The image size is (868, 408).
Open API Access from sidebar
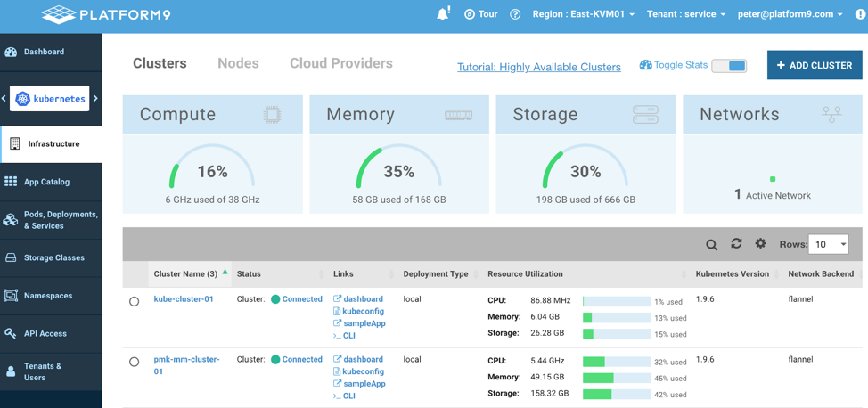point(45,333)
